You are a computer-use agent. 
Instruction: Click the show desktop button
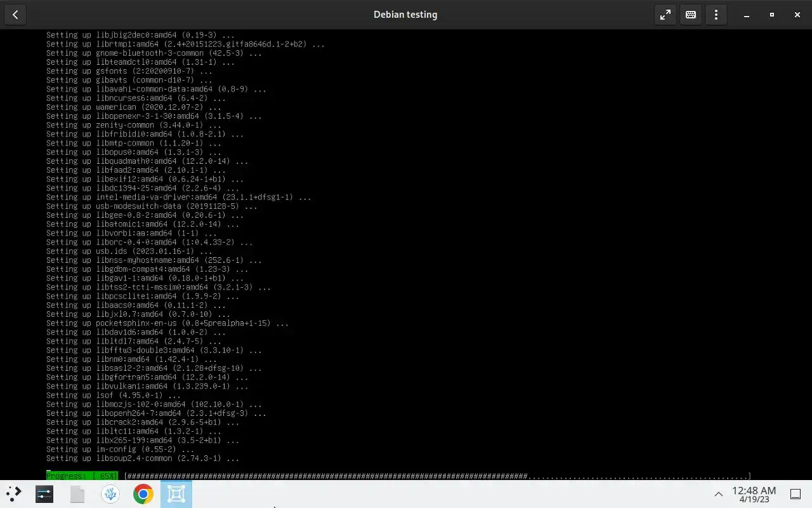[796, 494]
